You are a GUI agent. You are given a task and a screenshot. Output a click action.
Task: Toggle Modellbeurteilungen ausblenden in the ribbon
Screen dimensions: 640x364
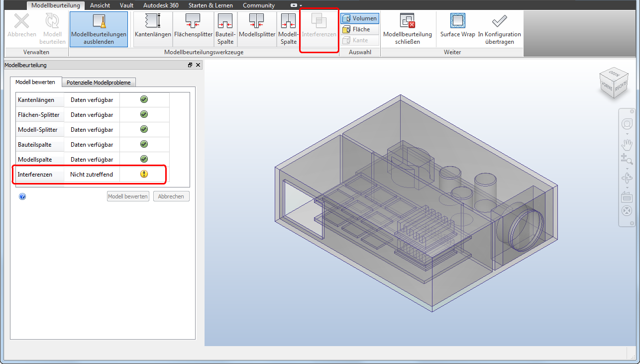[99, 29]
